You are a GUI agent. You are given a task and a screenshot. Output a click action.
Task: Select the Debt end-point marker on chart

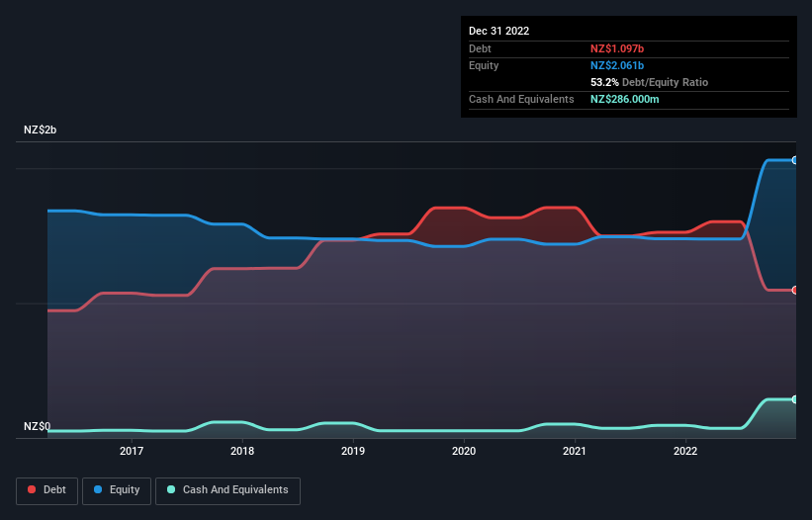click(x=795, y=291)
